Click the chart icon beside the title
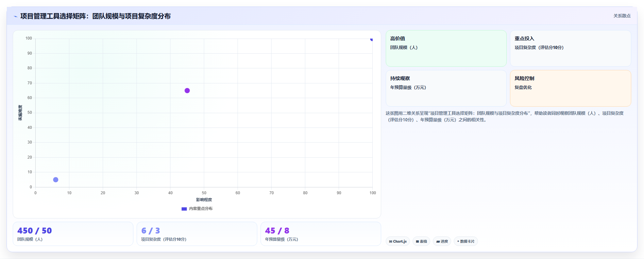The image size is (644, 259). [x=15, y=16]
